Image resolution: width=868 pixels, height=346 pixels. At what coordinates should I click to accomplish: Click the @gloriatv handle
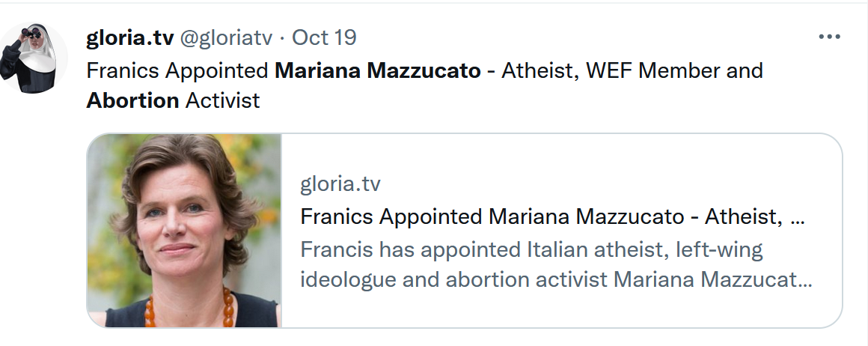225,37
